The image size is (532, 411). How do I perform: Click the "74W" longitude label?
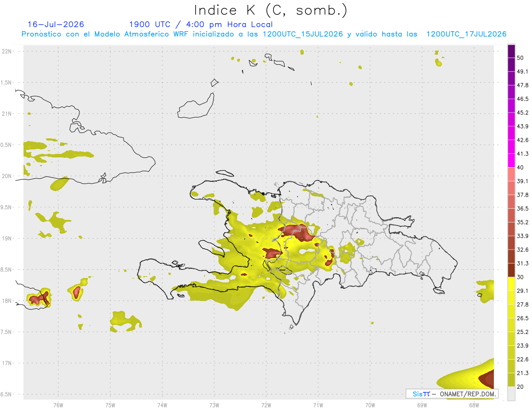pos(162,405)
